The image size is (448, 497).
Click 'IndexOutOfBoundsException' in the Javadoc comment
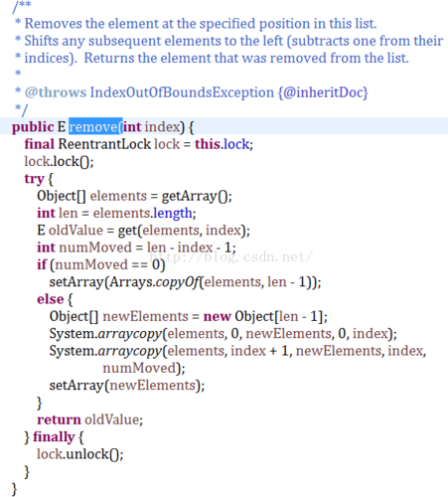[x=182, y=92]
